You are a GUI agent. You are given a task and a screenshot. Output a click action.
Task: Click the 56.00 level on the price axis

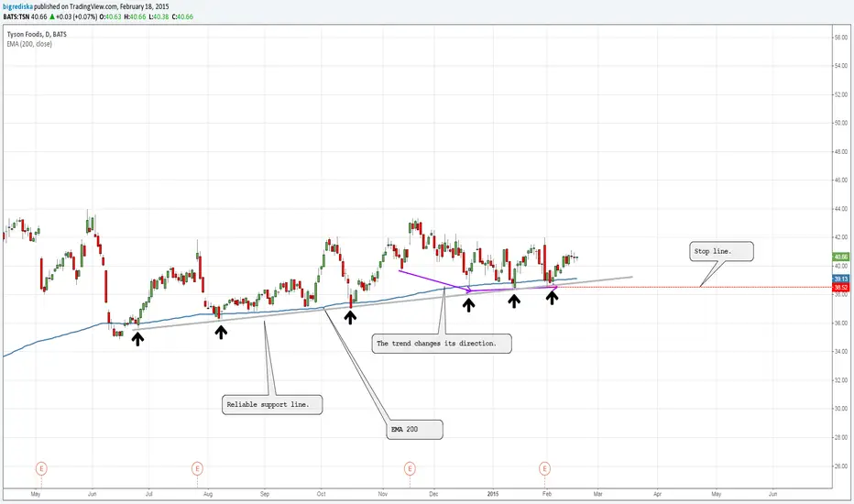coord(840,38)
